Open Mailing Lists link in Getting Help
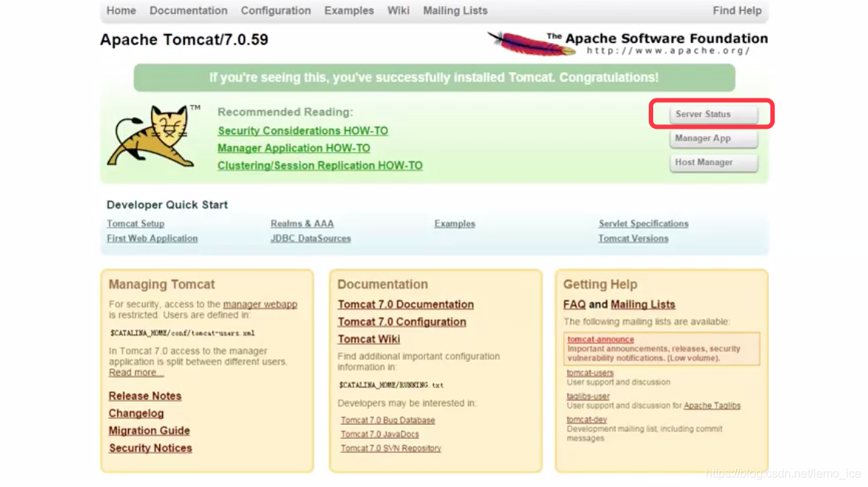The image size is (868, 487). point(643,304)
